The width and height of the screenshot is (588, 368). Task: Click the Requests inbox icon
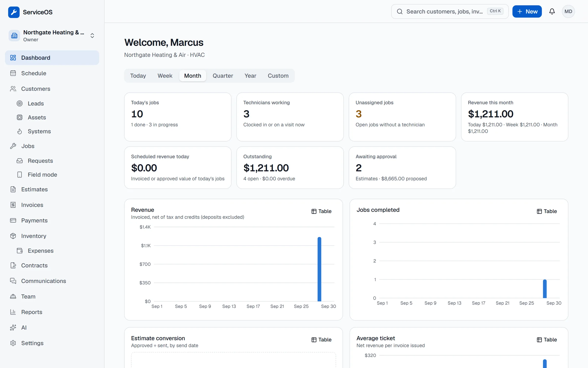20,161
